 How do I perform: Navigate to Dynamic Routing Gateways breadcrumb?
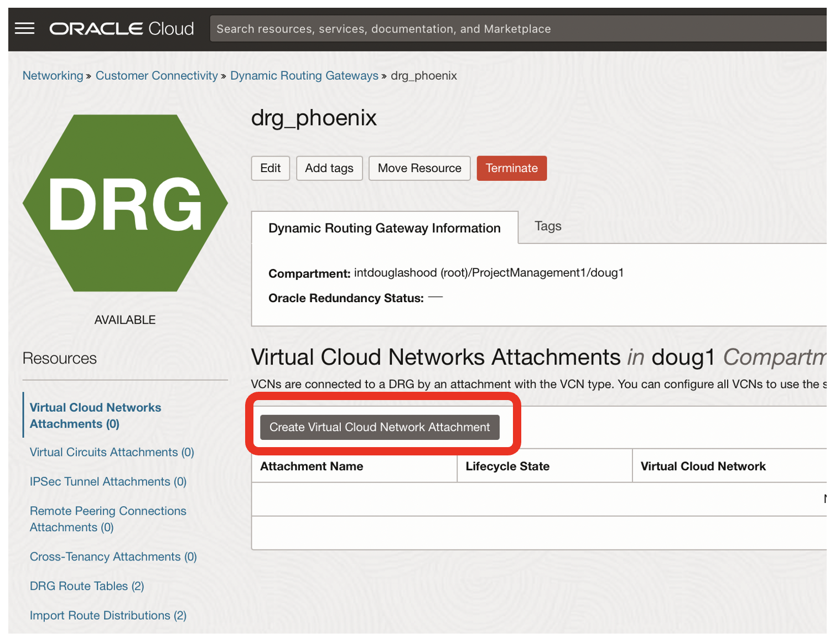[x=304, y=76]
